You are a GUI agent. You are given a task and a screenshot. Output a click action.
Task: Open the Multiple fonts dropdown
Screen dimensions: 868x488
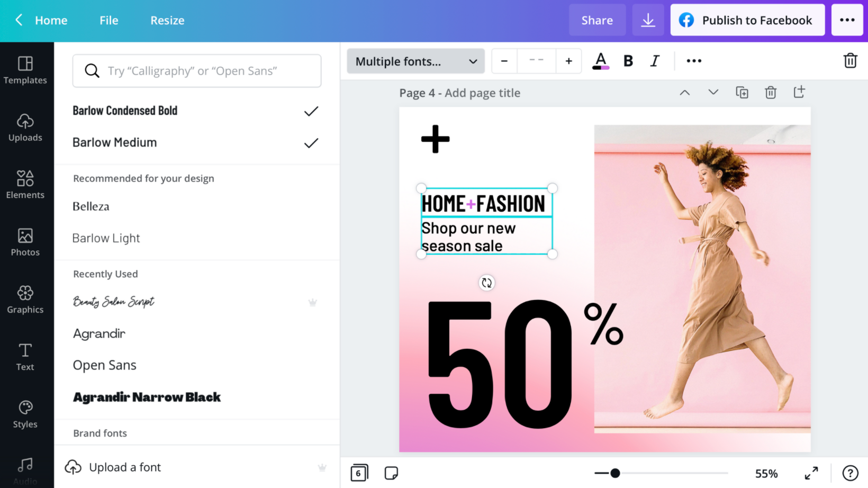pos(415,61)
